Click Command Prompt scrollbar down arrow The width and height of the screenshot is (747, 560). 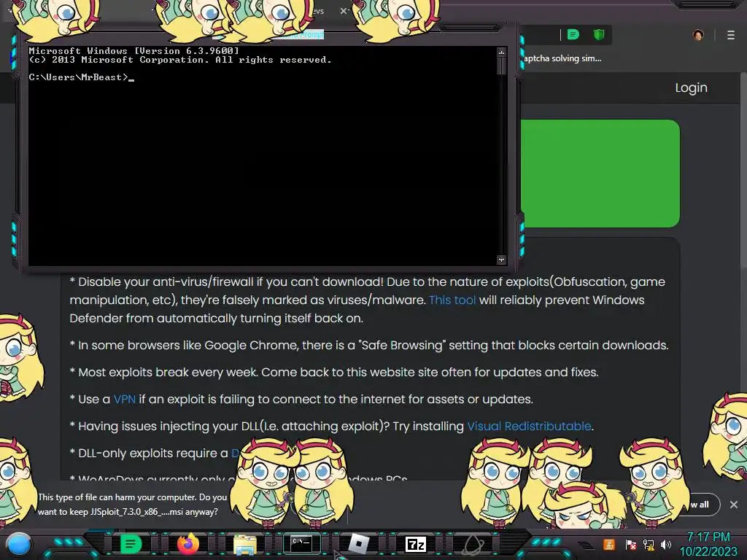501,260
